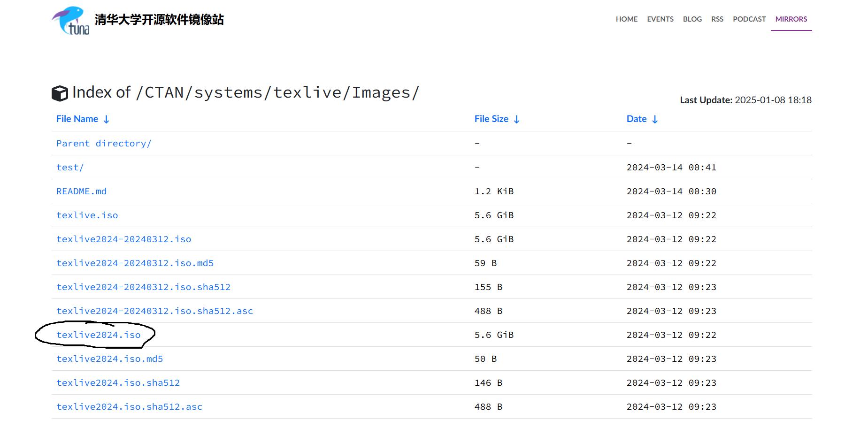Open the BLOG menu item
The image size is (868, 443).
click(x=692, y=19)
